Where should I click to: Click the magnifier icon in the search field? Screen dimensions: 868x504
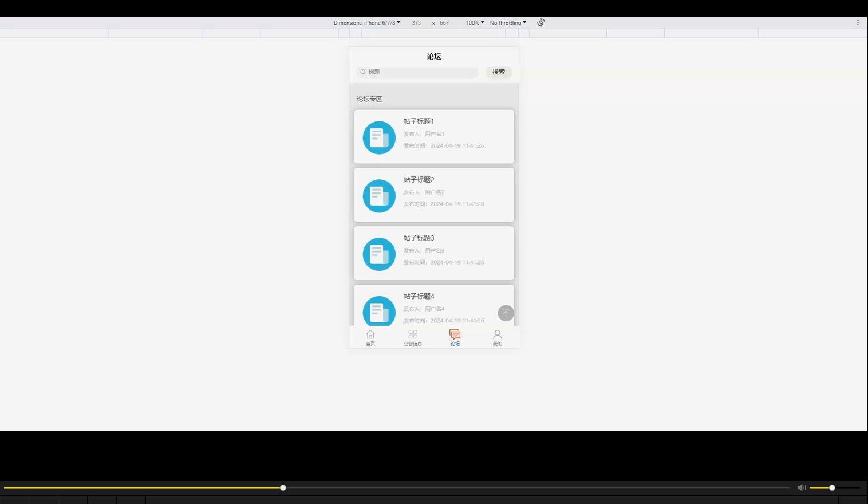click(x=363, y=72)
